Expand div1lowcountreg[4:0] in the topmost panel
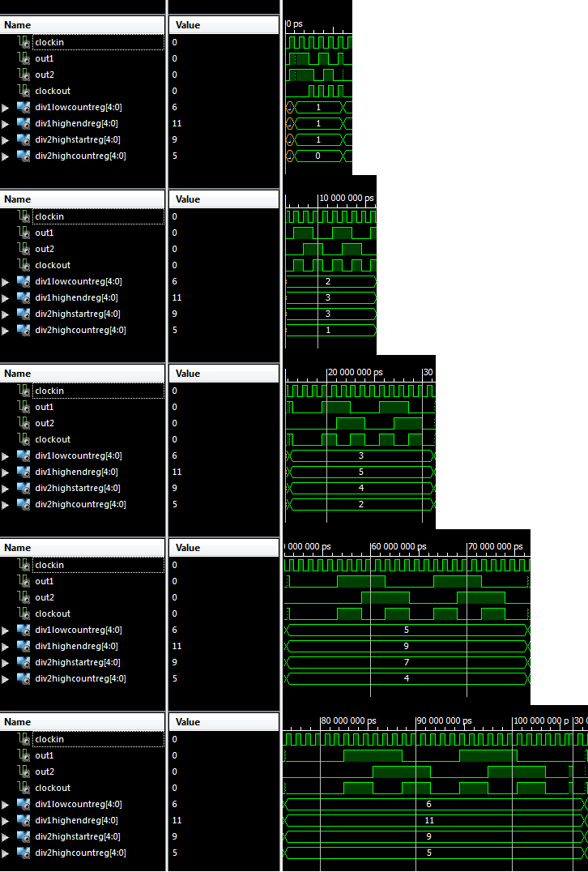 pos(6,107)
